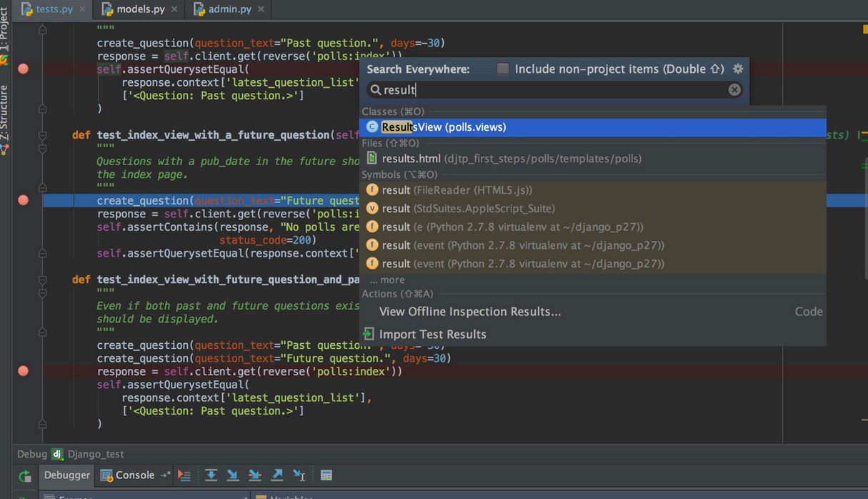Click Show Execution Point in debugger toolbar
The image size is (868, 499).
(184, 475)
